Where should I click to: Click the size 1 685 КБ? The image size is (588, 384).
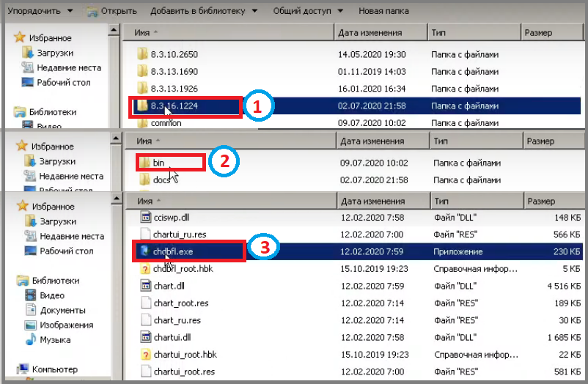[x=564, y=338]
